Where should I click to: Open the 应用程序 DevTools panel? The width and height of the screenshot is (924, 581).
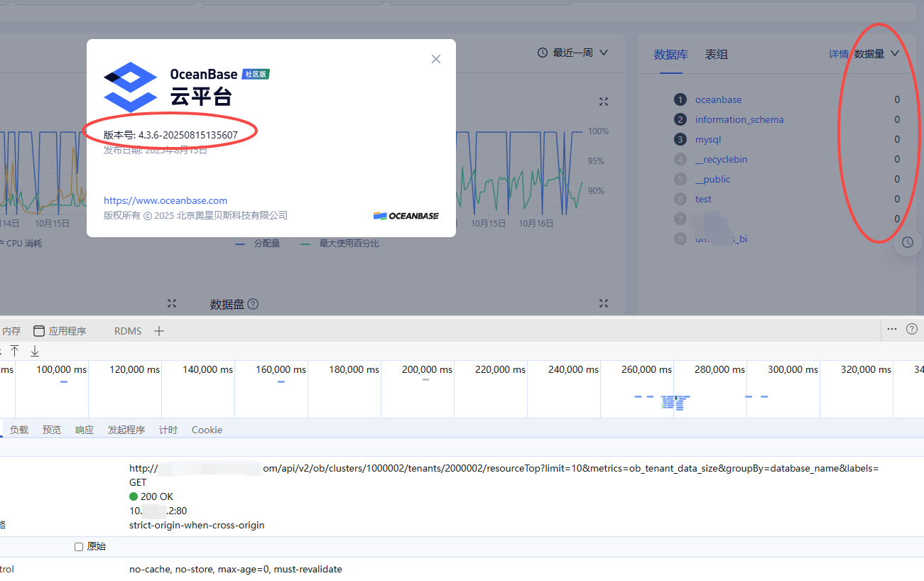(60, 331)
